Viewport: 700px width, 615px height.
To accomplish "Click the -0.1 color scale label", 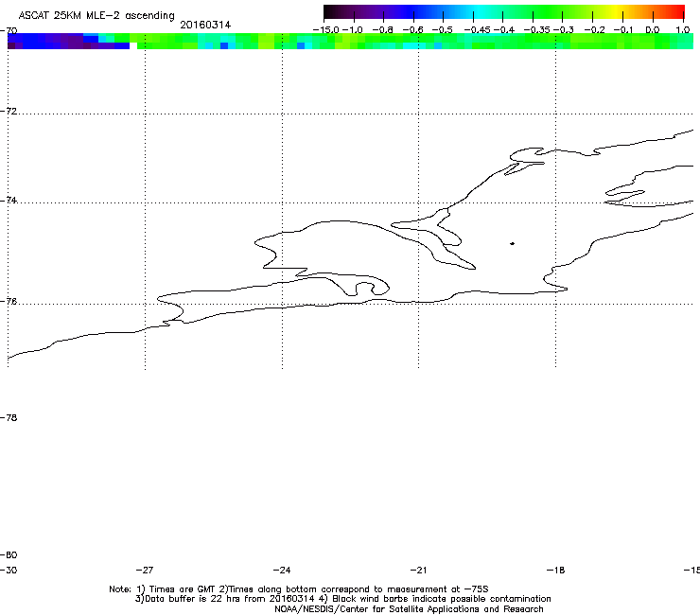I will [x=623, y=30].
